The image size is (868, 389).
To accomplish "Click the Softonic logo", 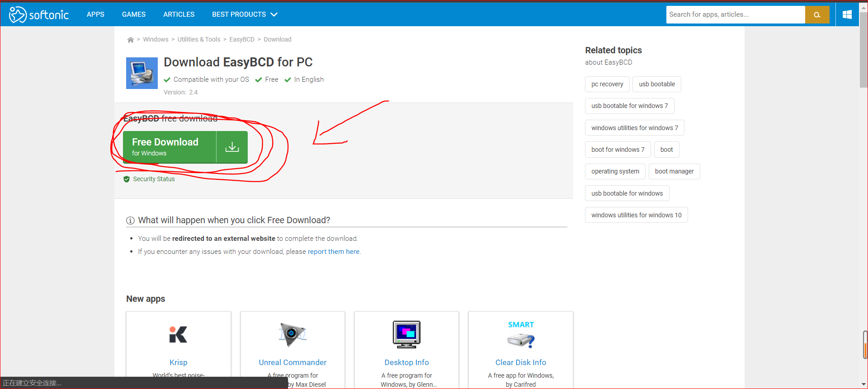I will pyautogui.click(x=39, y=14).
